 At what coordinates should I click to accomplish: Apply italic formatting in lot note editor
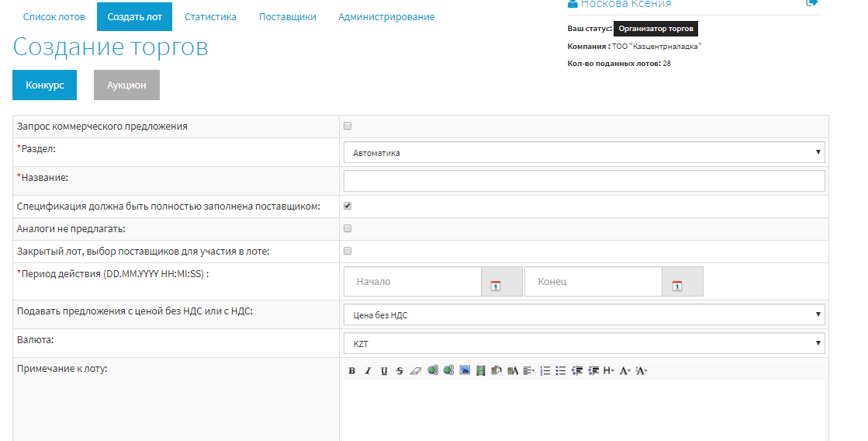368,370
